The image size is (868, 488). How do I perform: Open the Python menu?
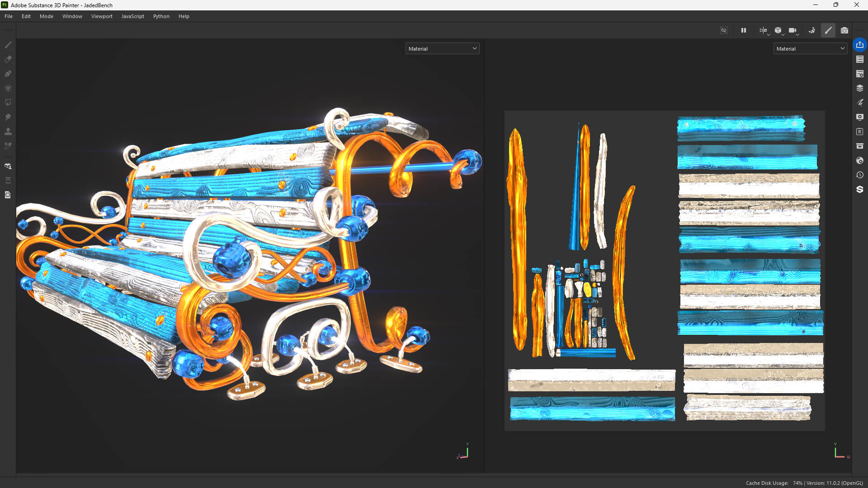[161, 16]
